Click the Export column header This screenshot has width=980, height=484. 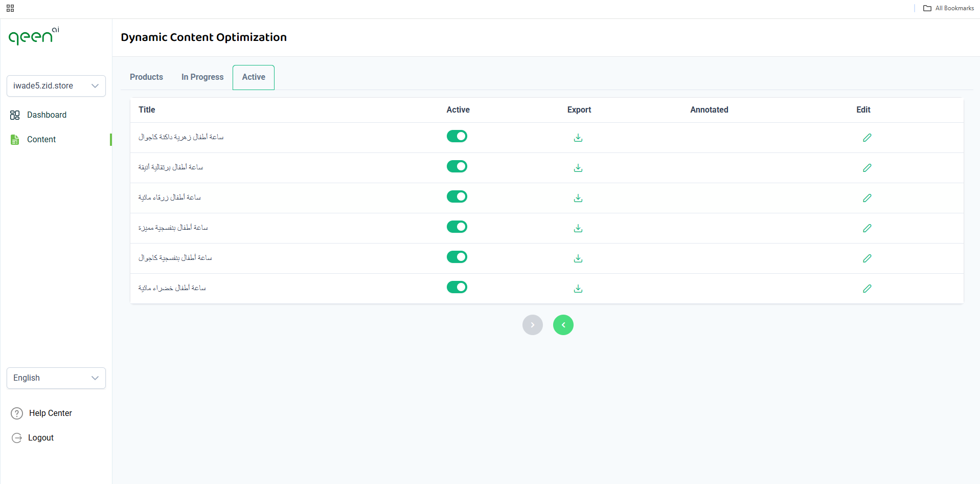point(579,110)
